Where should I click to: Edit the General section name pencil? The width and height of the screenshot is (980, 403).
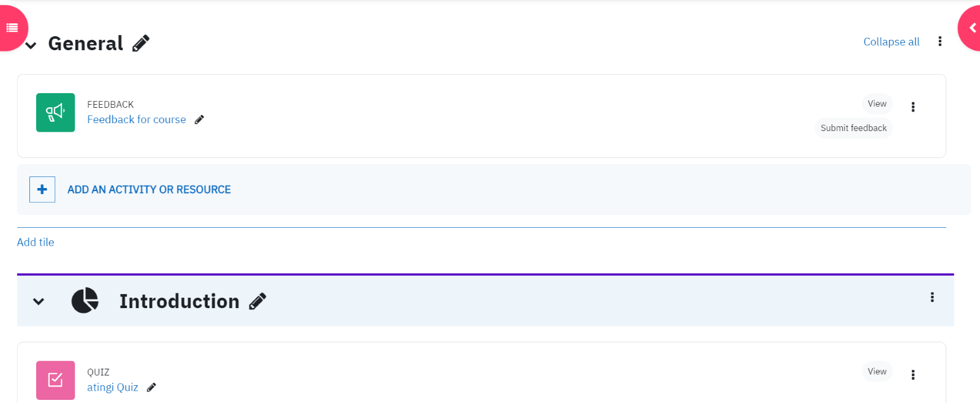(141, 43)
